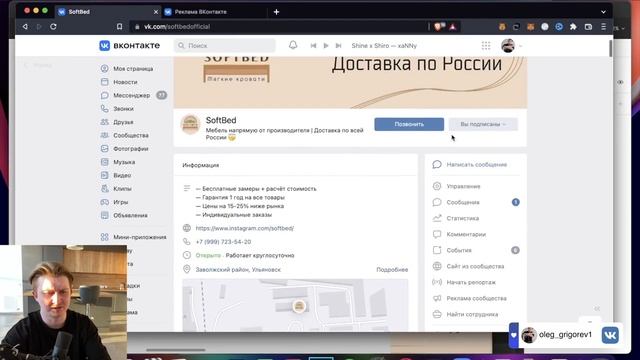Image resolution: width=640 pixels, height=360 pixels.
Task: Open the Brave shields icon
Action: [439, 27]
